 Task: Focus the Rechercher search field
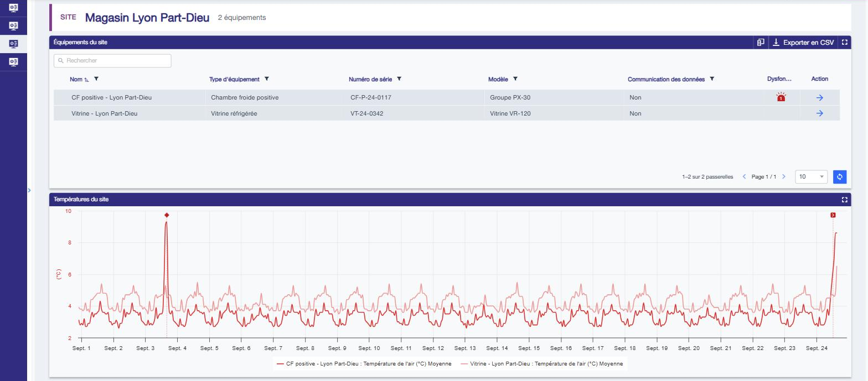click(x=112, y=61)
